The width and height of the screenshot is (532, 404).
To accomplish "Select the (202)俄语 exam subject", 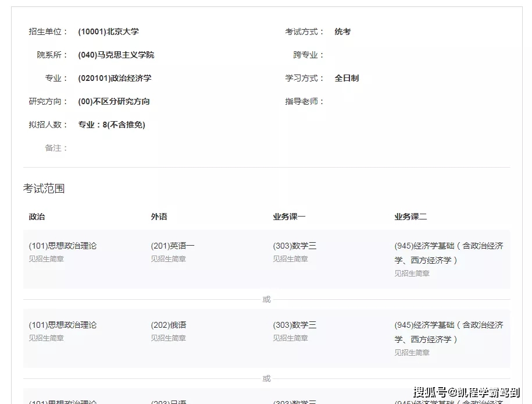I will point(169,325).
